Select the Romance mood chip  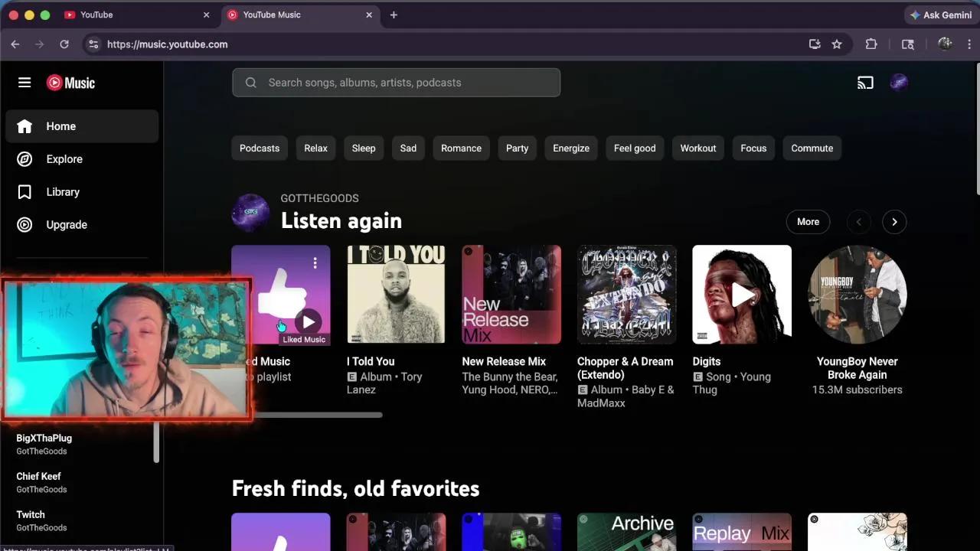tap(461, 148)
